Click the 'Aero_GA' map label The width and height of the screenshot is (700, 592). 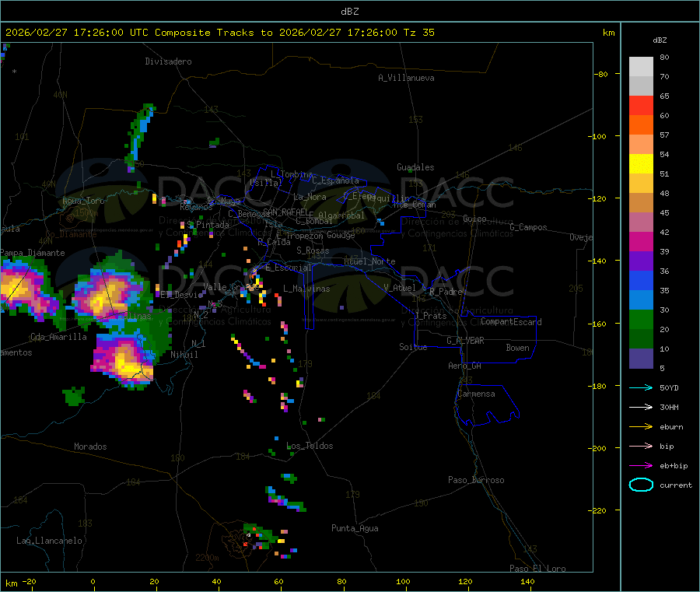[464, 366]
